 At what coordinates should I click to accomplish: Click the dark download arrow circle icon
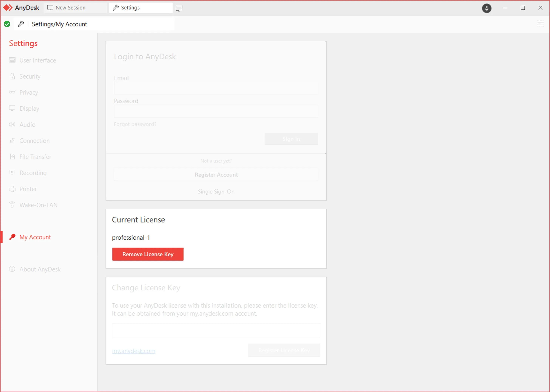coord(486,8)
